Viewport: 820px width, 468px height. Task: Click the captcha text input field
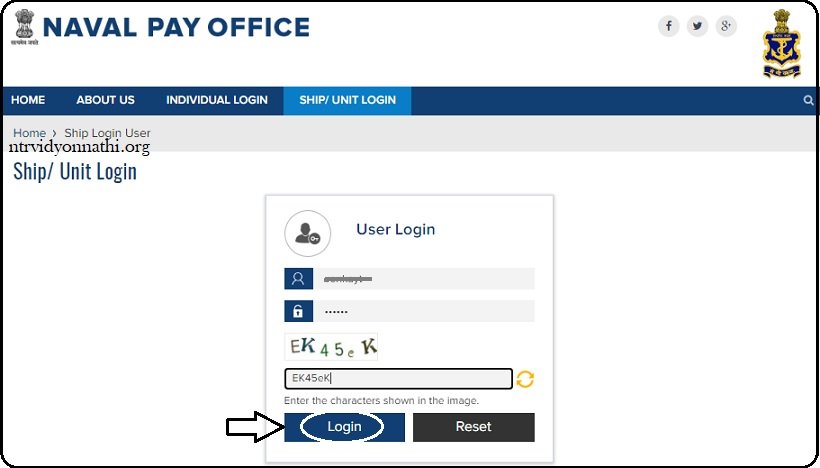pos(398,379)
